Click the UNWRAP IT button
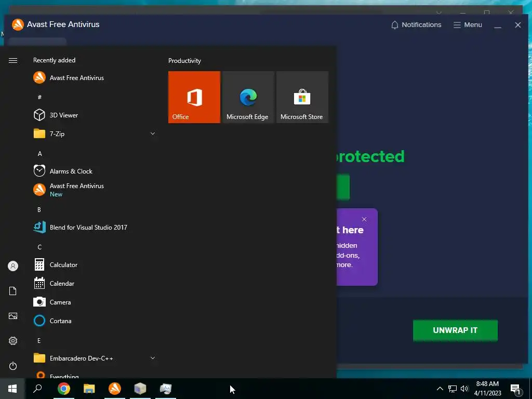The height and width of the screenshot is (399, 532). [x=455, y=330]
